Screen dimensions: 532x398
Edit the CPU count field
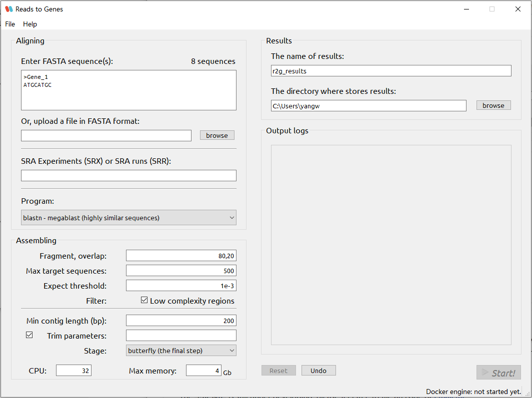point(73,370)
